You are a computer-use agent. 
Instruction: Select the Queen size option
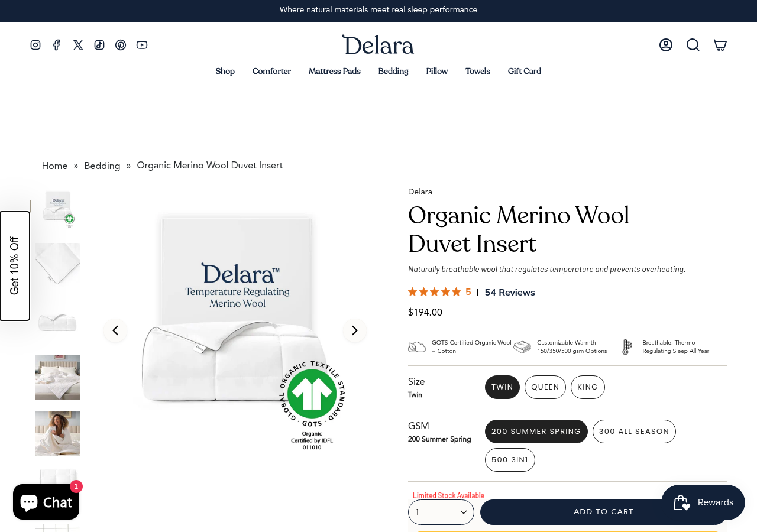click(545, 387)
